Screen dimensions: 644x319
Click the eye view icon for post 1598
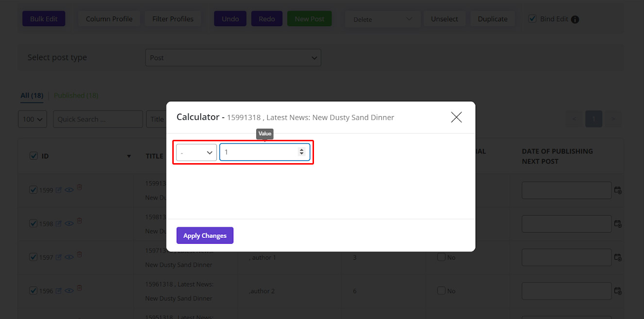pyautogui.click(x=69, y=224)
